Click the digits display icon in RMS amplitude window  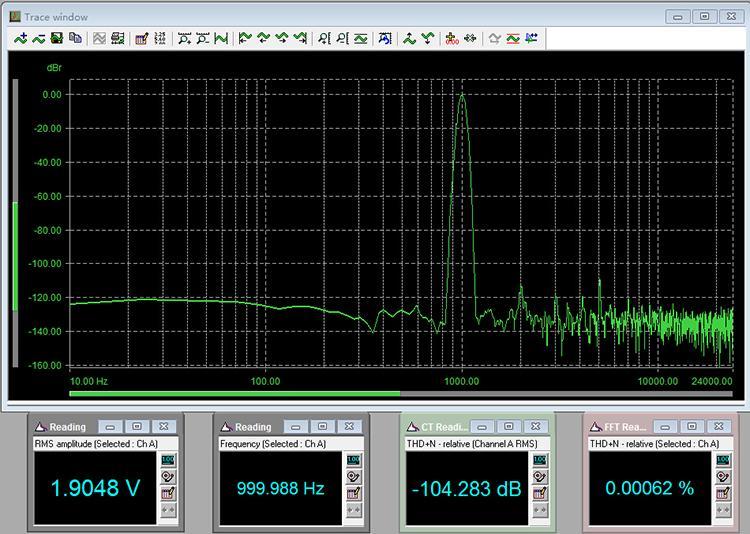pos(167,460)
